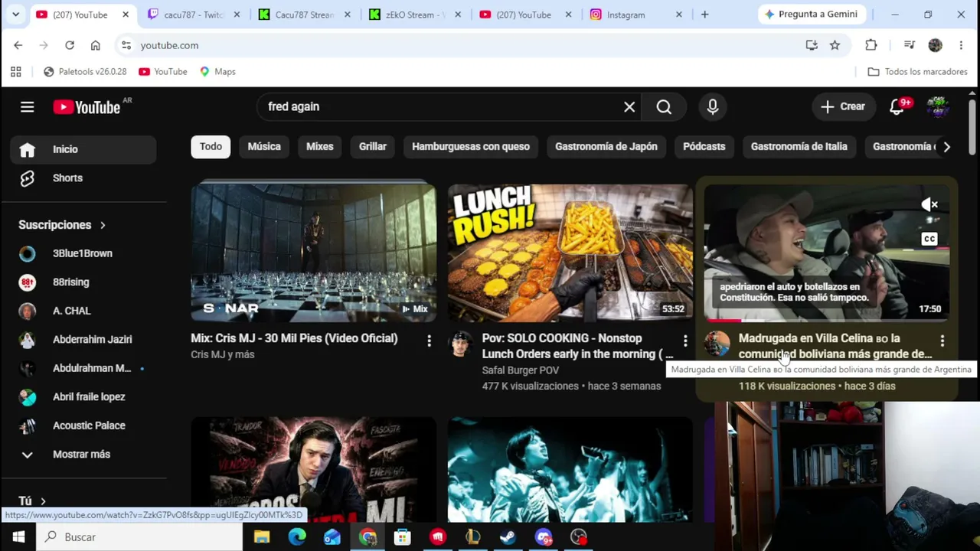The height and width of the screenshot is (551, 980).
Task: Open the Maps bookmark
Action: point(217,71)
